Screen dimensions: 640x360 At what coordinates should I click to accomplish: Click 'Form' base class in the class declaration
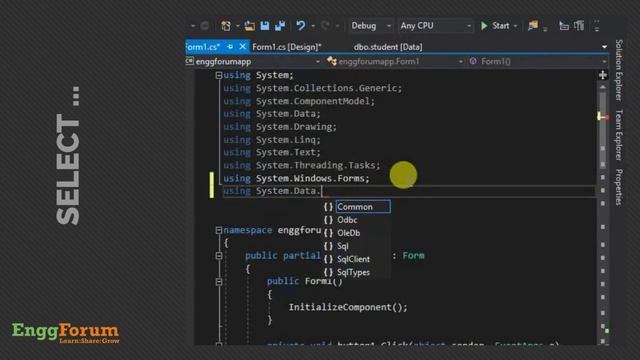413,256
